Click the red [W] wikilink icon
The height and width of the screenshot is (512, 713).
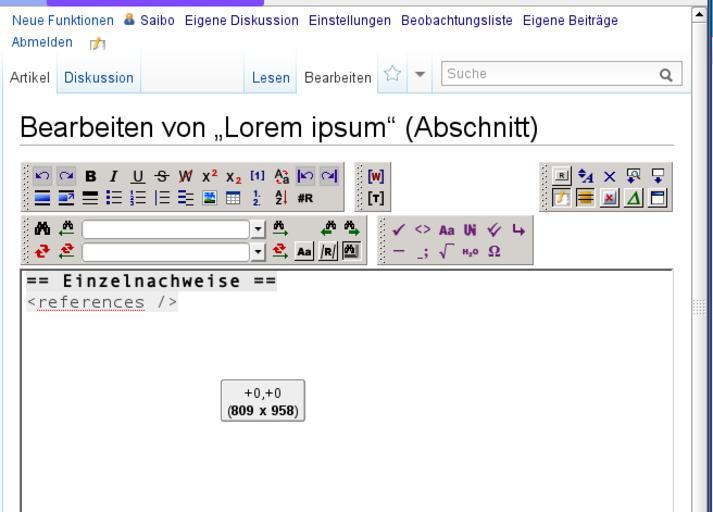coord(376,176)
